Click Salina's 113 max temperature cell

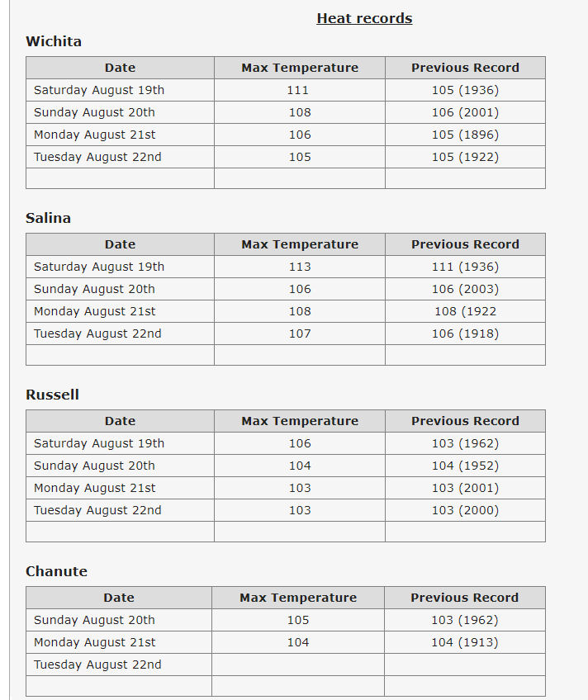300,267
